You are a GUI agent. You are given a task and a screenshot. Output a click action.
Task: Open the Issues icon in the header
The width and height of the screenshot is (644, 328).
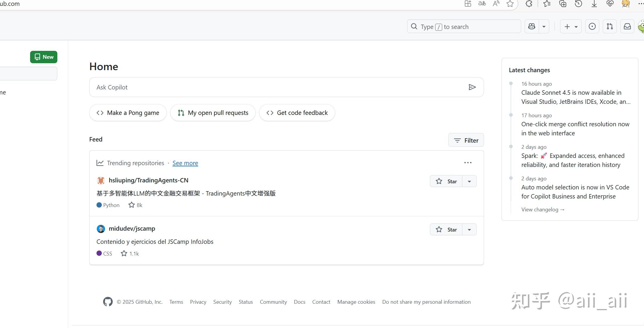tap(592, 26)
